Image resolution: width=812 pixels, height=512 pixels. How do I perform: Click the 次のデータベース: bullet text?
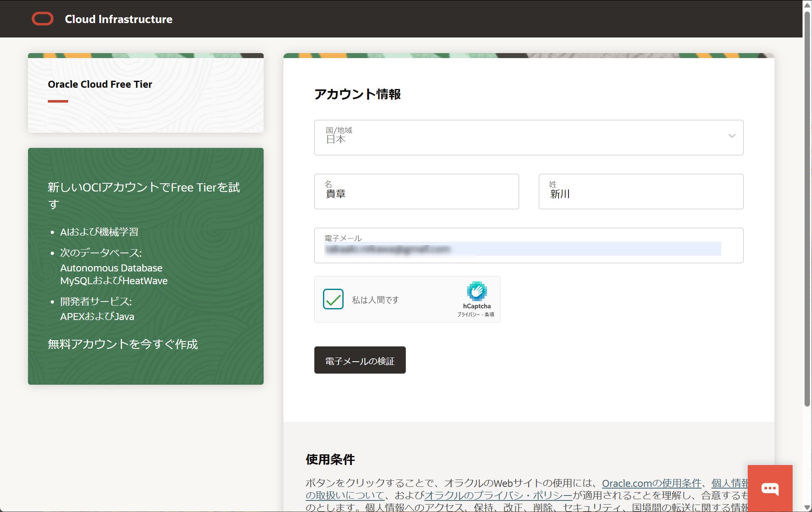tap(101, 252)
